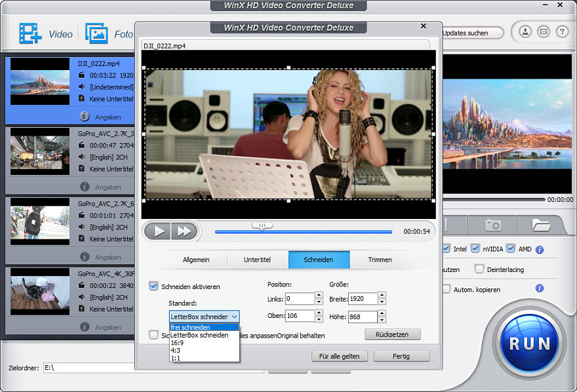Viewport: 577px width, 392px height.
Task: Open the user account icon
Action: click(x=525, y=32)
